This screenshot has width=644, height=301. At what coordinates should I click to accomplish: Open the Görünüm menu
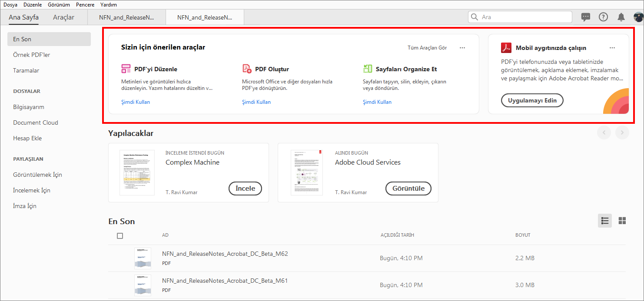point(59,5)
